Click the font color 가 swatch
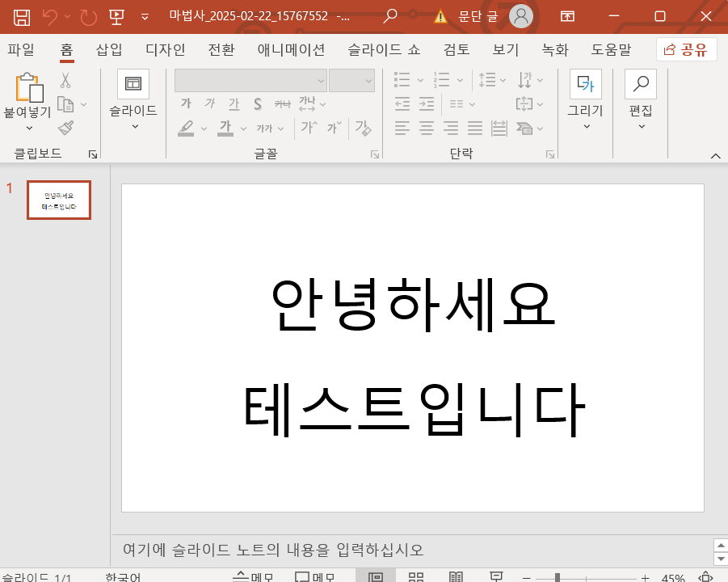The image size is (728, 582). (225, 129)
